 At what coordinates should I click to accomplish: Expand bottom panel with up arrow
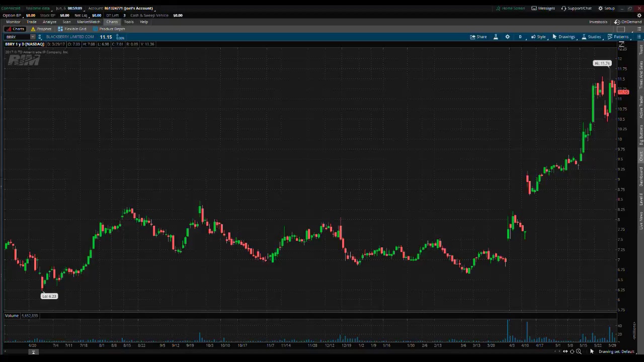pos(33,352)
